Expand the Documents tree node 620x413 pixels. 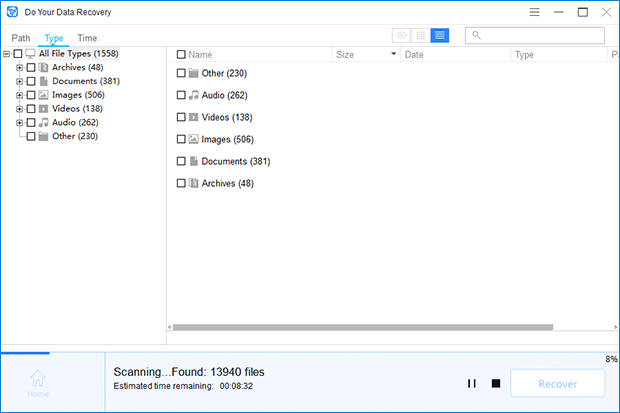pyautogui.click(x=19, y=81)
